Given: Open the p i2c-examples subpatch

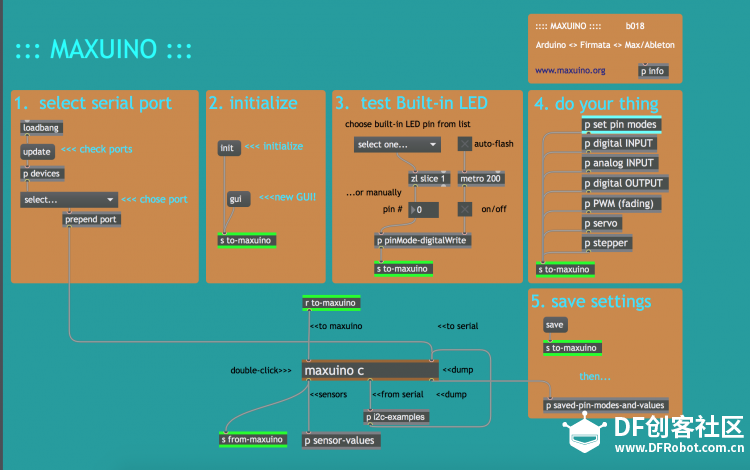Looking at the screenshot, I should (396, 417).
